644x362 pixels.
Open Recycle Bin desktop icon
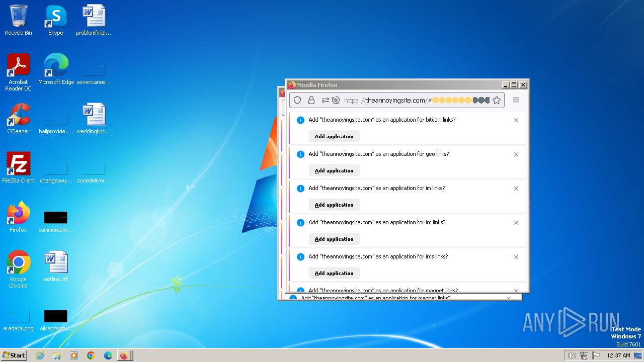[18, 21]
